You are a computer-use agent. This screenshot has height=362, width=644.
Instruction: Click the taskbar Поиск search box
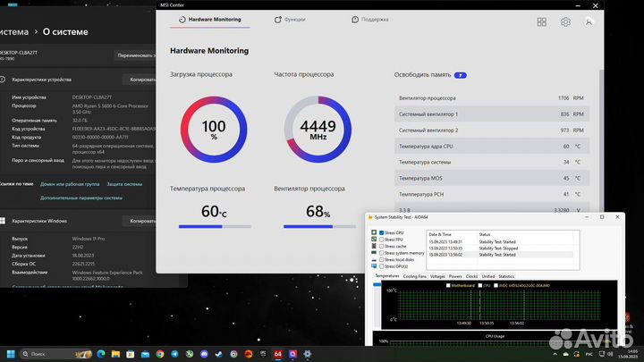point(56,354)
